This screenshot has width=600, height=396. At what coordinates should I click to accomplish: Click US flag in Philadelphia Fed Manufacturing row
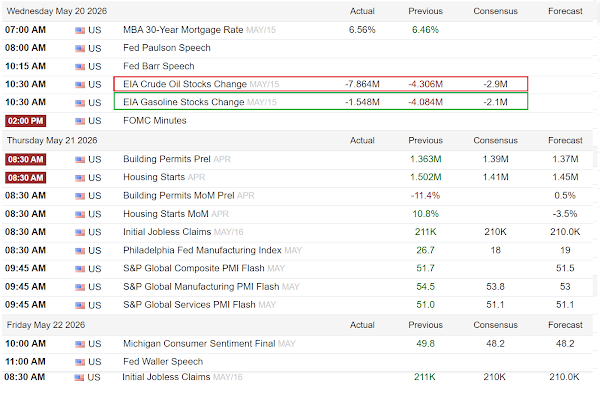pyautogui.click(x=80, y=251)
